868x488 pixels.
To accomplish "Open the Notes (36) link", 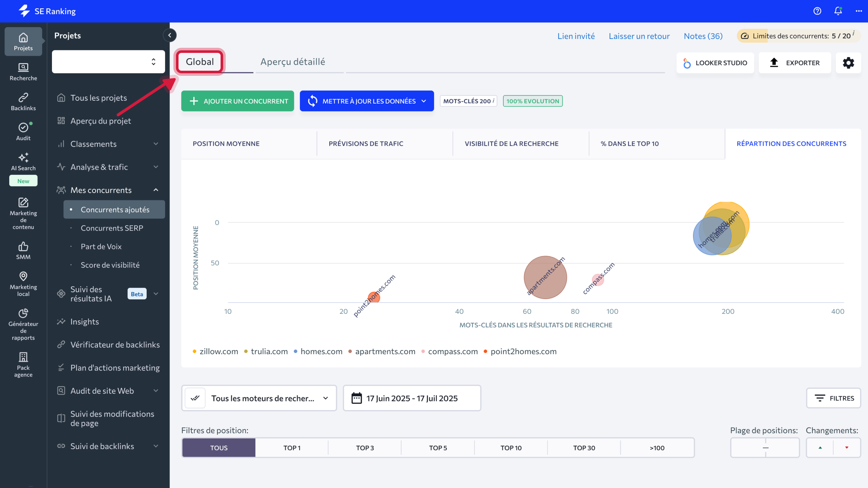I will tap(703, 36).
